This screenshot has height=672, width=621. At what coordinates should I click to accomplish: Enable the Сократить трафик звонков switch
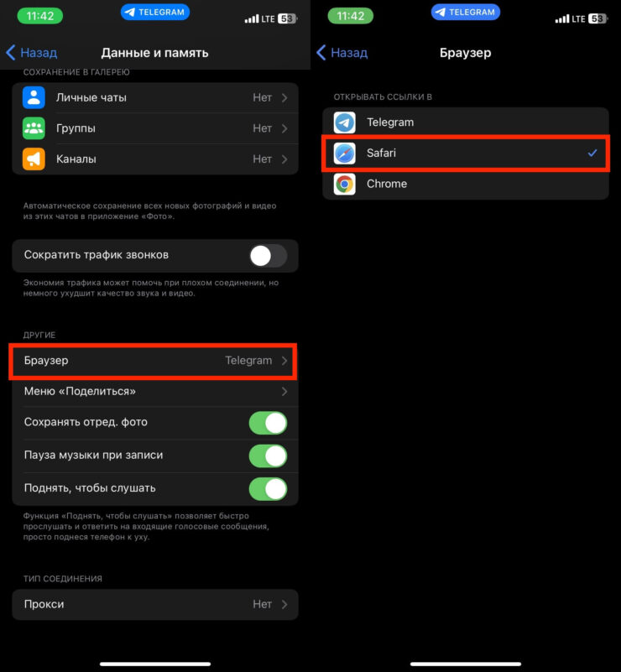click(269, 256)
